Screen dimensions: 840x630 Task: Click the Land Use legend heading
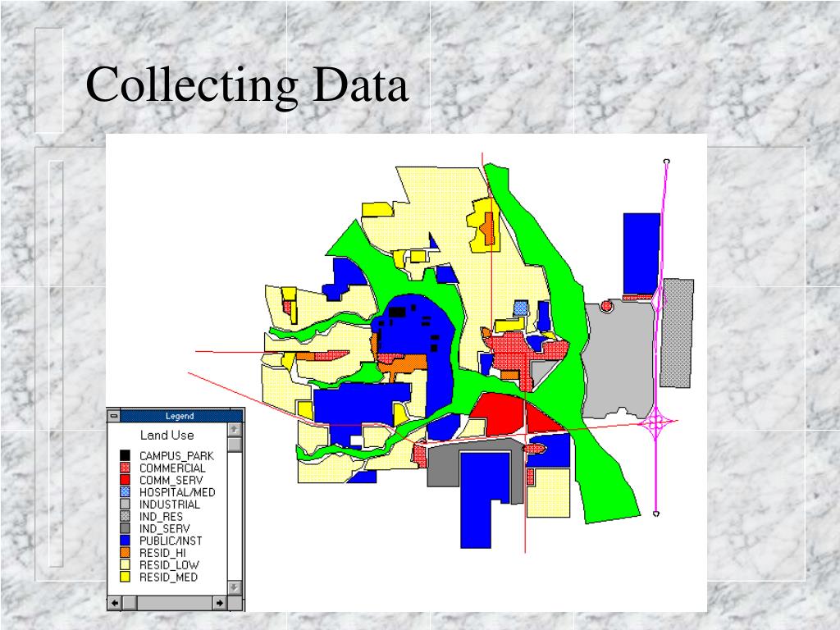coord(167,435)
